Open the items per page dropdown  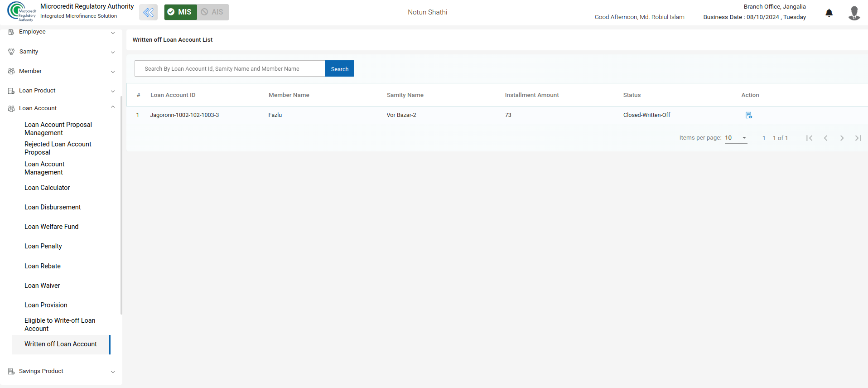(x=736, y=138)
